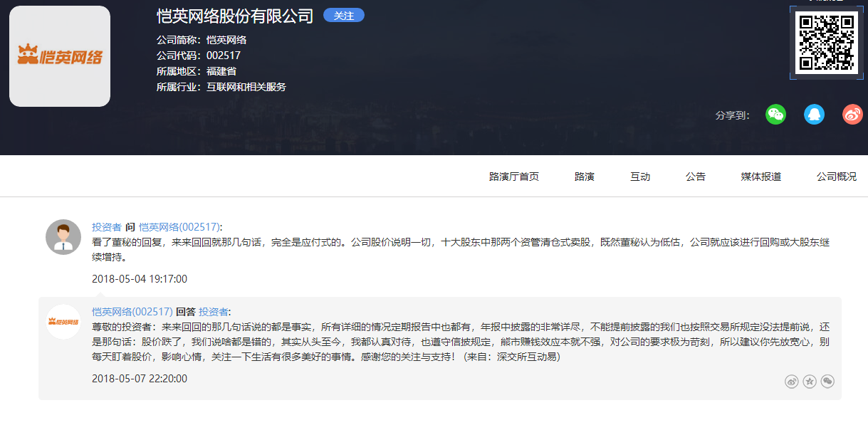Click 恺英网络(002517) link in the question

pos(179,227)
